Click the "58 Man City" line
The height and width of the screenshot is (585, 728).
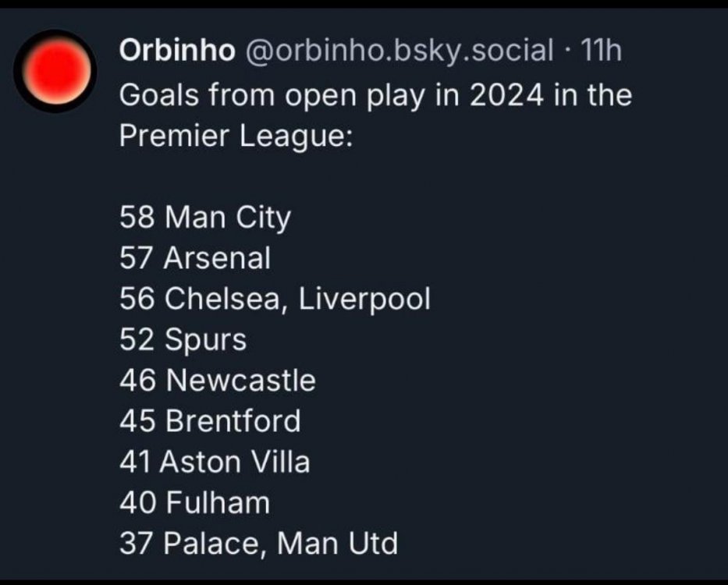pos(204,217)
